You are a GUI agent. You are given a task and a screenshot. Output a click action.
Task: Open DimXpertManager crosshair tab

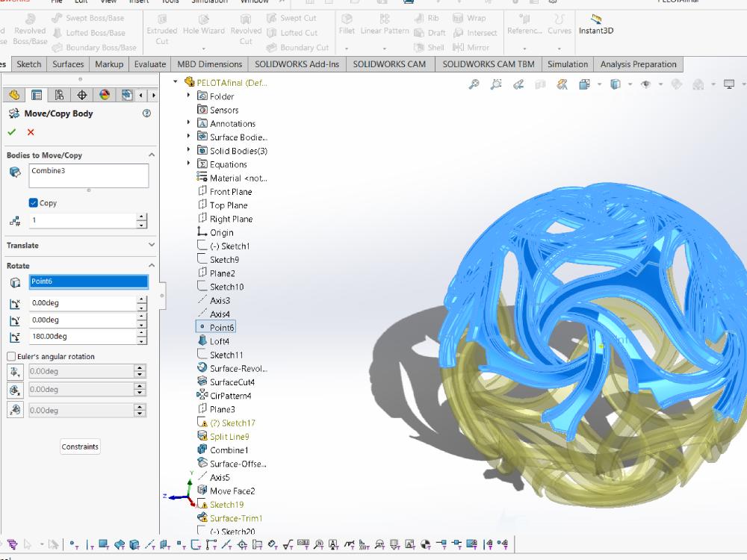click(82, 96)
